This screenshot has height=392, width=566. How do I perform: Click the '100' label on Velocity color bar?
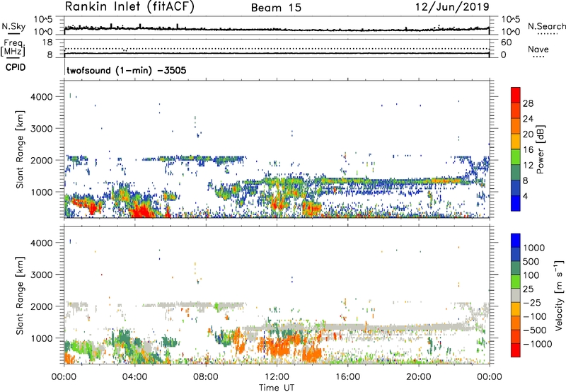pyautogui.click(x=531, y=275)
